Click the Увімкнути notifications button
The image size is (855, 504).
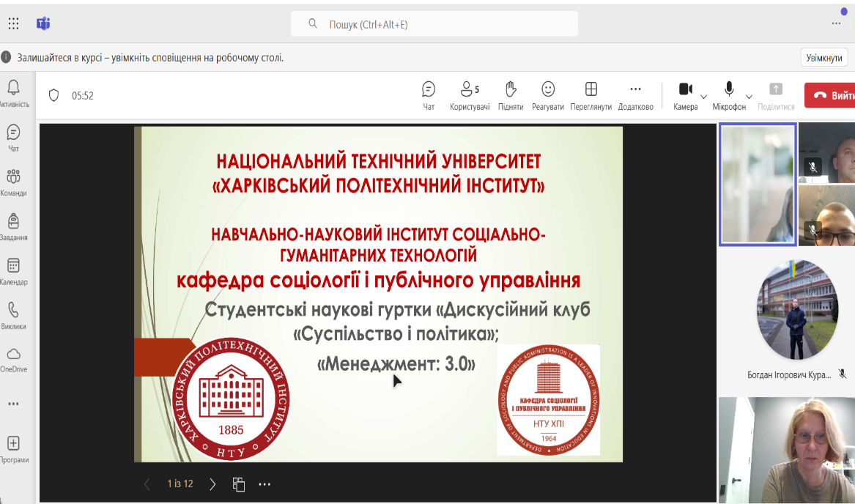(x=824, y=58)
